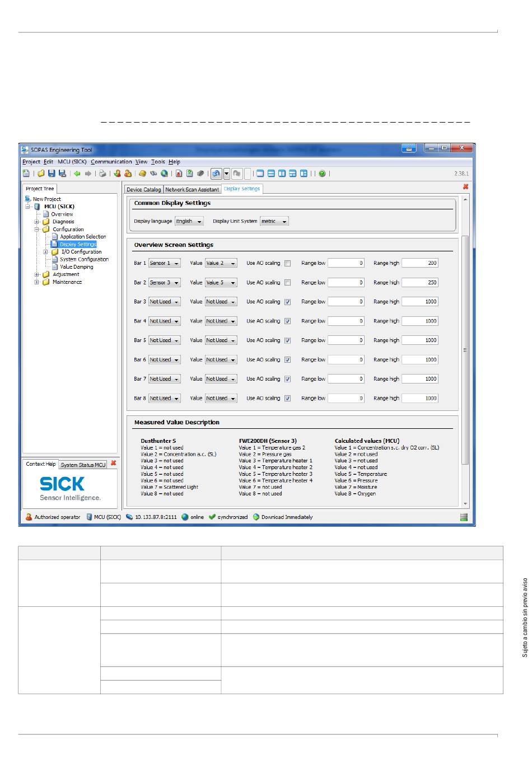This screenshot has height=772, width=532.
Task: Select Application Selection in project tree
Action: tap(83, 237)
